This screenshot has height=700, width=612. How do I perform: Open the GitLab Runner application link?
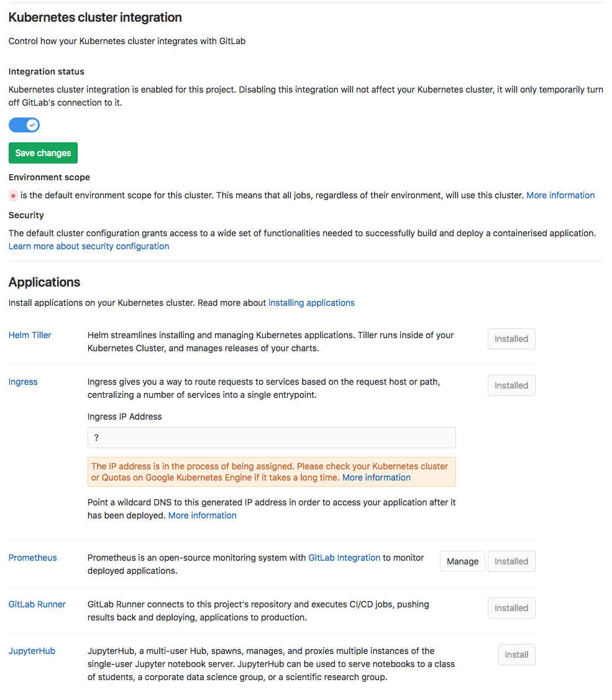click(x=37, y=604)
